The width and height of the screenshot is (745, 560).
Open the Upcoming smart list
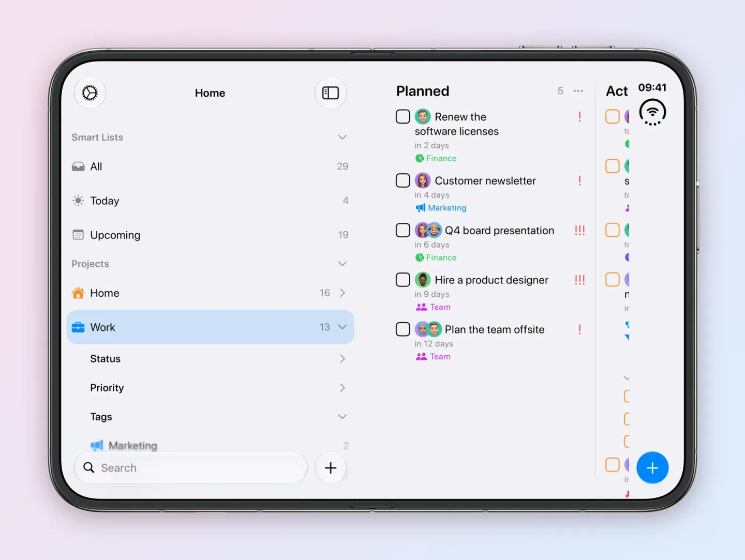210,235
